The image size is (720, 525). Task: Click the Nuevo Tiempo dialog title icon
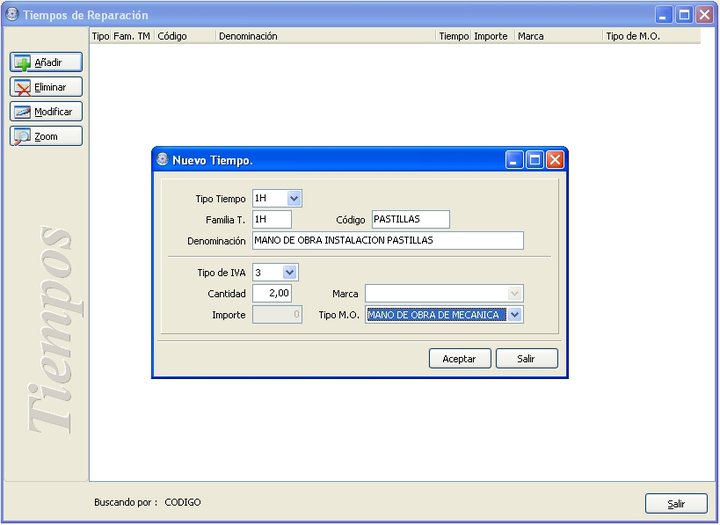click(x=162, y=159)
